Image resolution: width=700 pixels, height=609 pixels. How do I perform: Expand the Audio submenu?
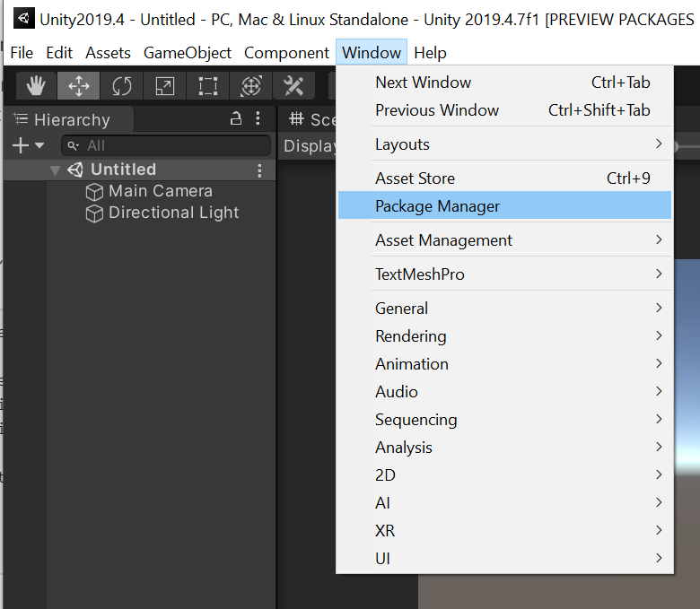pos(504,392)
